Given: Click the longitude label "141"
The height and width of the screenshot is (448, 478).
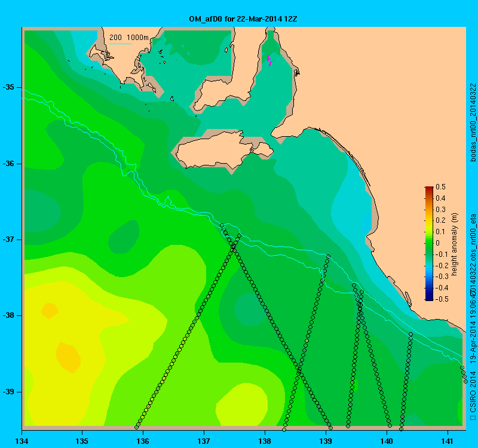Looking at the screenshot, I should 448,441.
